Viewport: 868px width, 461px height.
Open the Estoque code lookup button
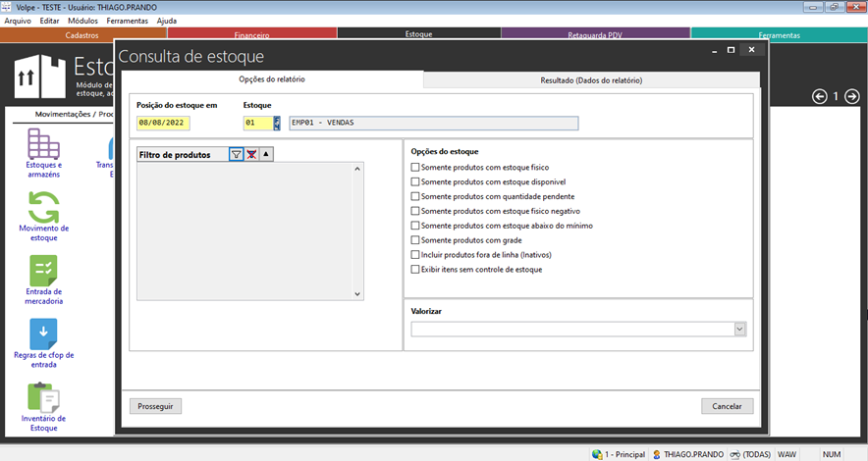click(277, 123)
